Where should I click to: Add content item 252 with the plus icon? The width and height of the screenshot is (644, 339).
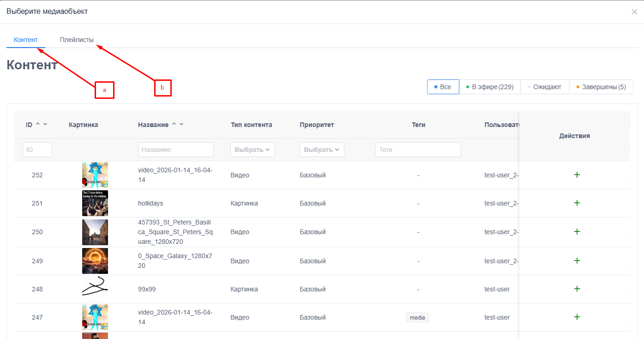[x=577, y=175]
